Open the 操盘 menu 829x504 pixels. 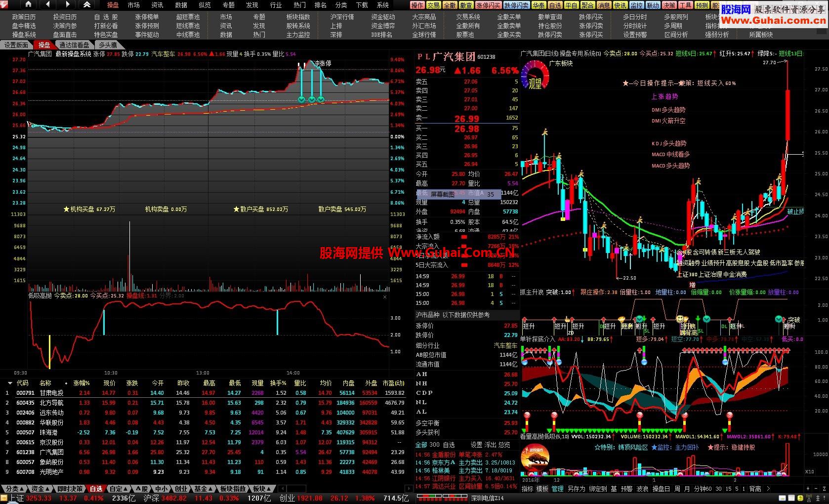tap(113, 5)
